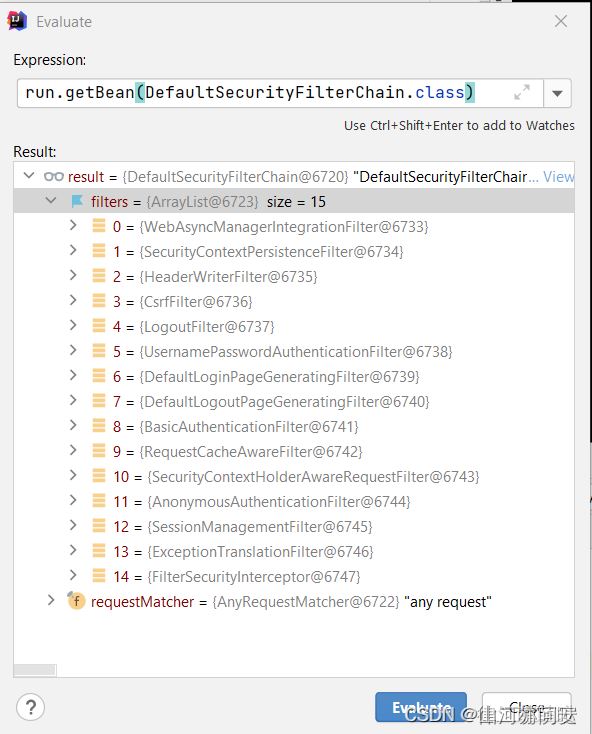Viewport: 592px width, 734px height.
Task: Expand element 13 ExceptionTranslationFilter
Action: [x=73, y=550]
